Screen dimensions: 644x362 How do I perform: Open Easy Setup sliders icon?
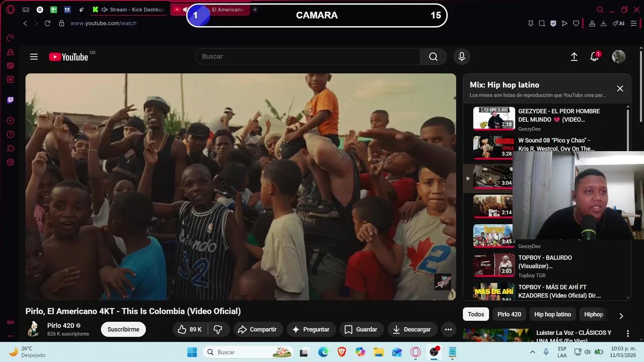point(633,23)
